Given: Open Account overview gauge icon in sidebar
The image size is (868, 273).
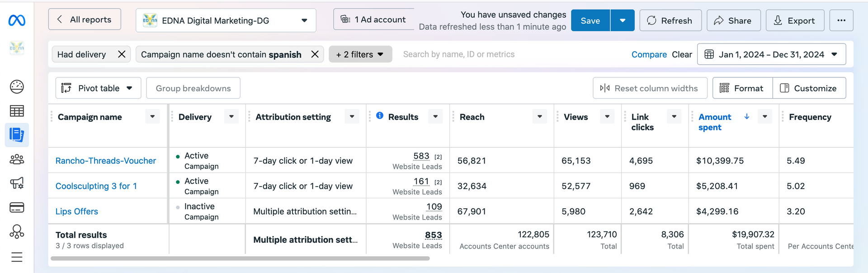Looking at the screenshot, I should pos(17,86).
